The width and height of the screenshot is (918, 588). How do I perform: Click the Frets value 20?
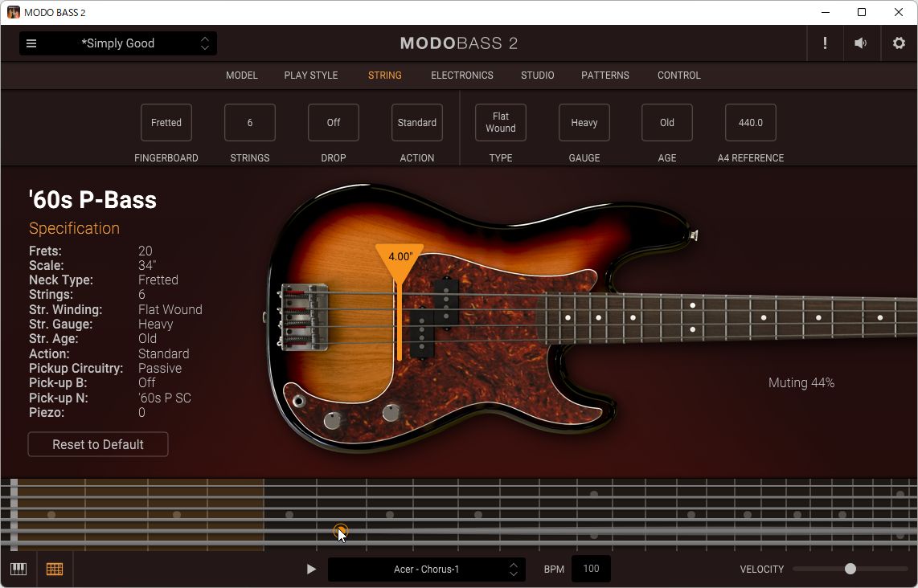coord(145,251)
